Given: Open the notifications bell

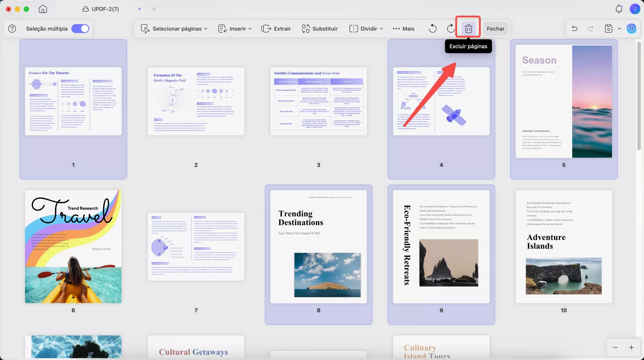Looking at the screenshot, I should pos(619,9).
